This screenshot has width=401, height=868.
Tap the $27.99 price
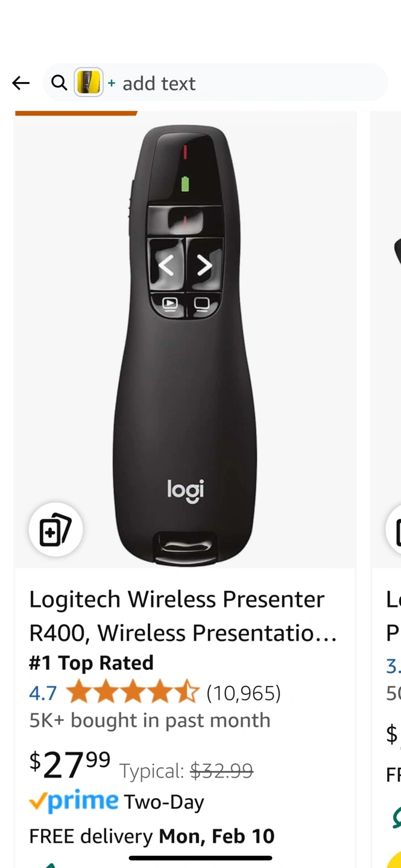(70, 764)
